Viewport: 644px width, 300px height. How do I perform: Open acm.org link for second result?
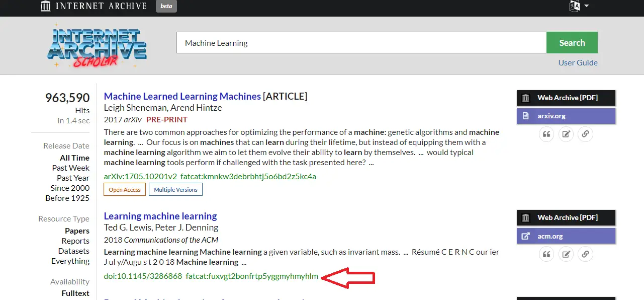566,236
